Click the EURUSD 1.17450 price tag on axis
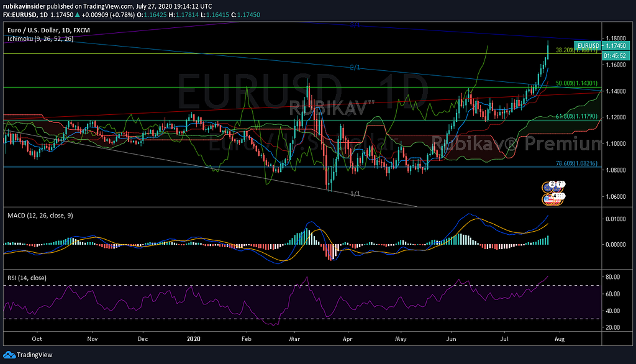 pos(601,46)
